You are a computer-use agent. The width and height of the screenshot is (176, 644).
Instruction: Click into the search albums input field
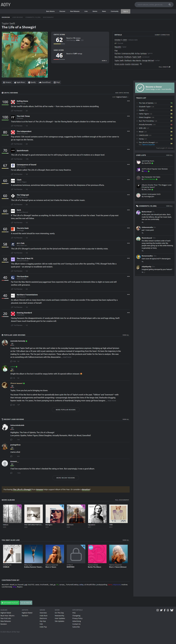[152, 4]
